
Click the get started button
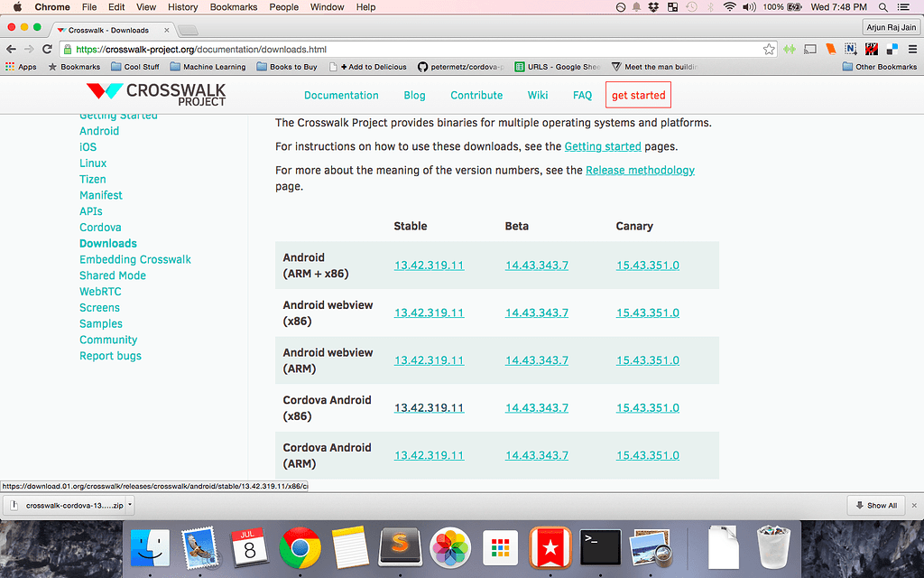point(638,95)
